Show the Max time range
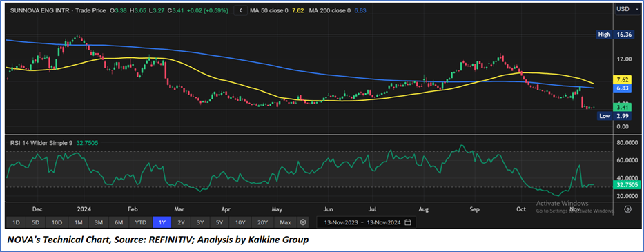Image resolution: width=644 pixels, height=252 pixels. (x=285, y=222)
